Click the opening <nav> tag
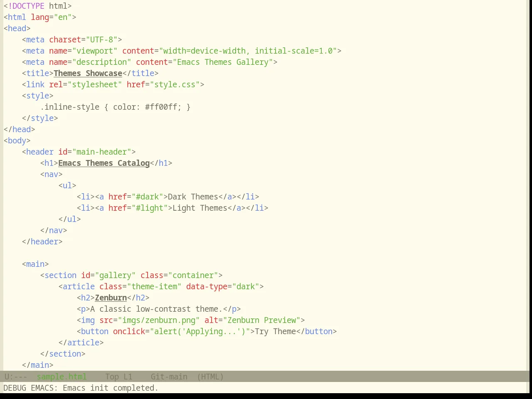Screen dimensions: 532x399 [52, 175]
